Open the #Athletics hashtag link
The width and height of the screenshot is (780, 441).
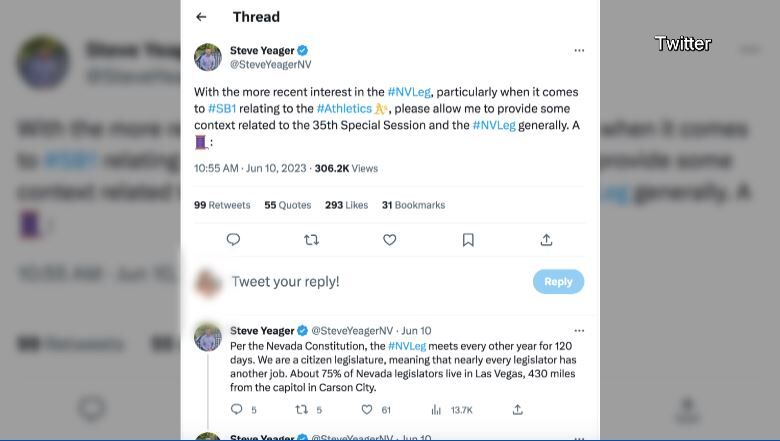point(344,109)
